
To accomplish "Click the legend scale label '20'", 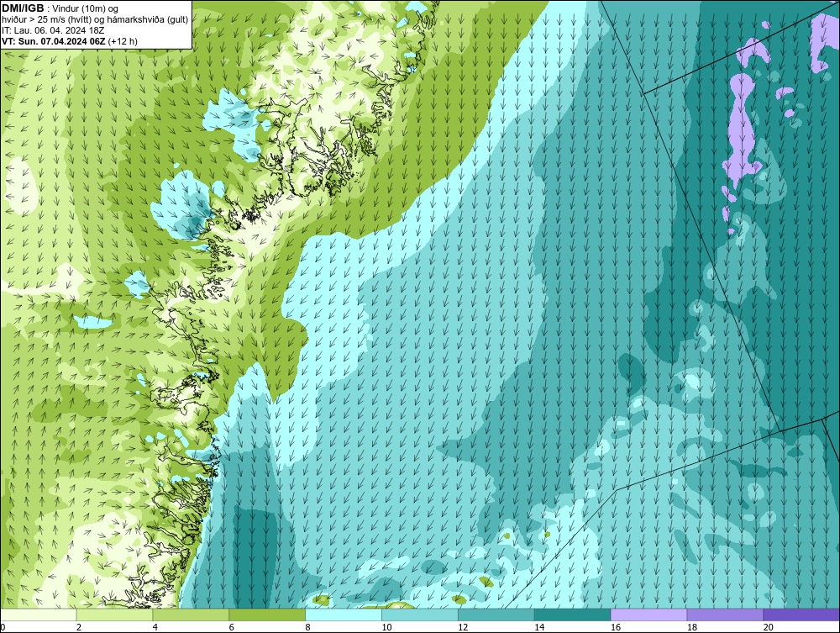I will 769,627.
